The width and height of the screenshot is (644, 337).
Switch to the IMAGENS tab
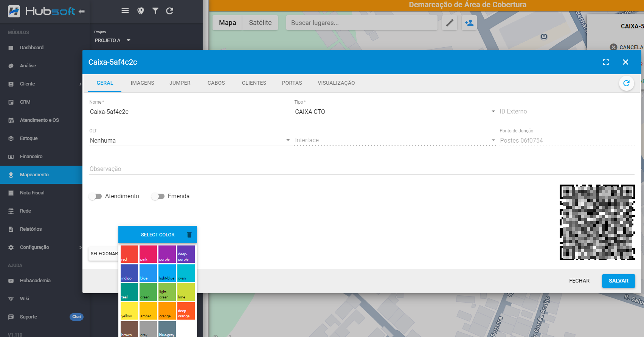(143, 83)
